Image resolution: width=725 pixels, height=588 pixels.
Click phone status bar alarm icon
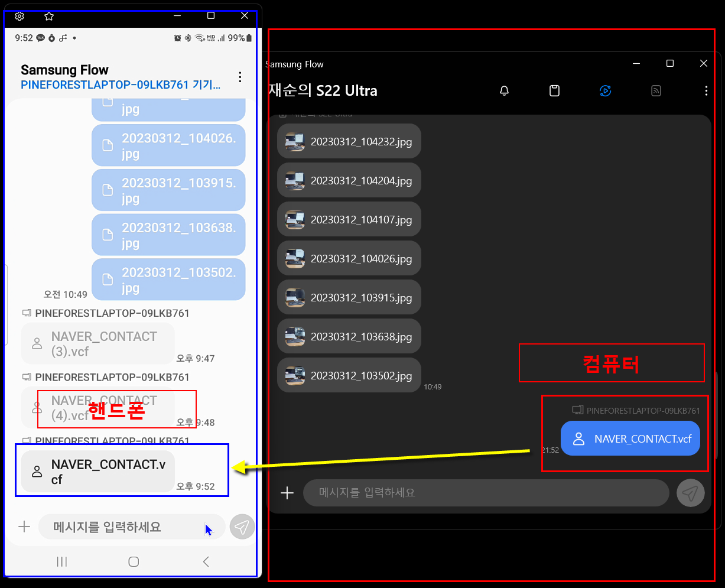pos(178,38)
